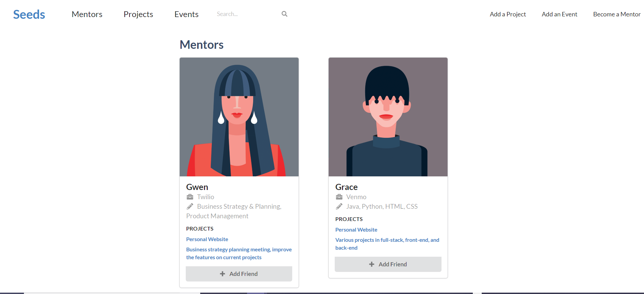
Task: Open Gwen's Personal Website link
Action: 207,239
